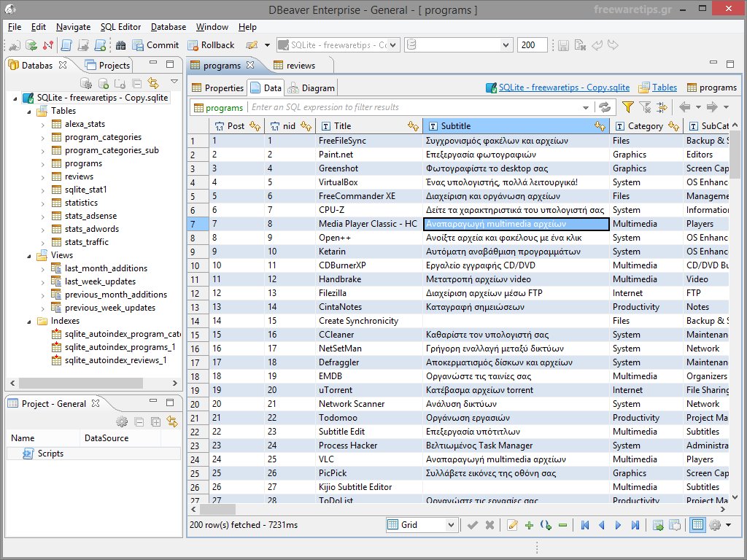Click collapse all icon in Database navigator

click(136, 83)
